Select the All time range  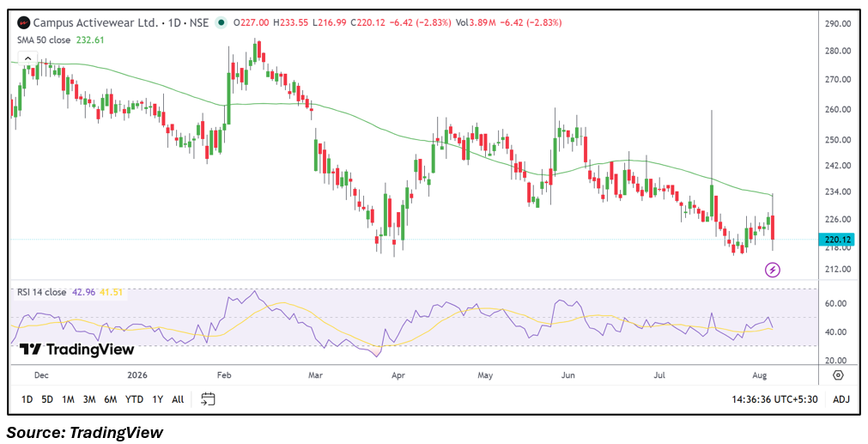(178, 399)
